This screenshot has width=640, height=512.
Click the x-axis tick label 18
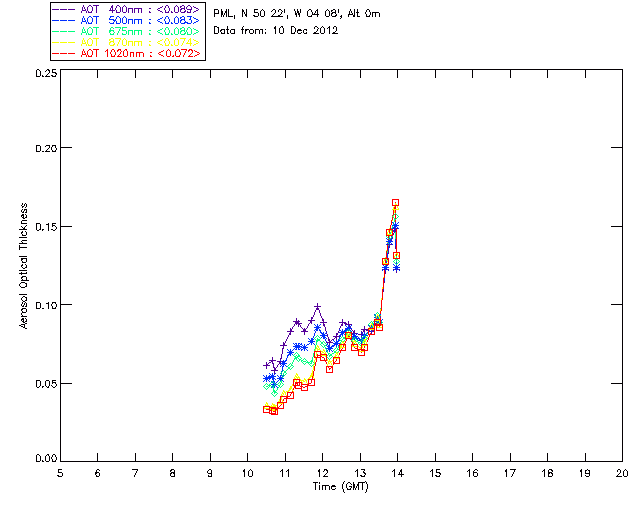(547, 473)
